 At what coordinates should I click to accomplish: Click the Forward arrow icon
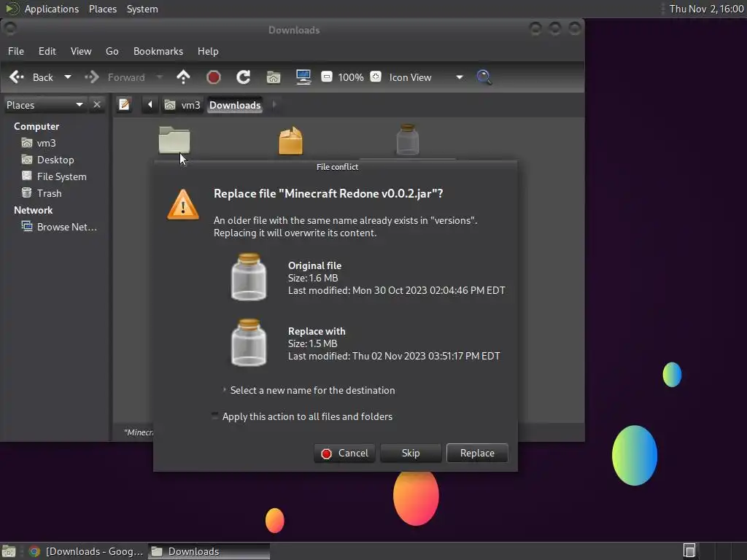point(91,77)
